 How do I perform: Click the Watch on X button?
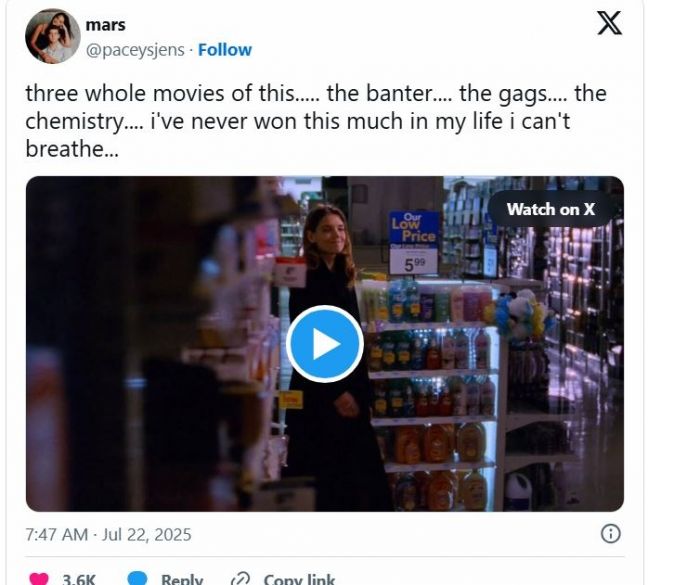550,209
